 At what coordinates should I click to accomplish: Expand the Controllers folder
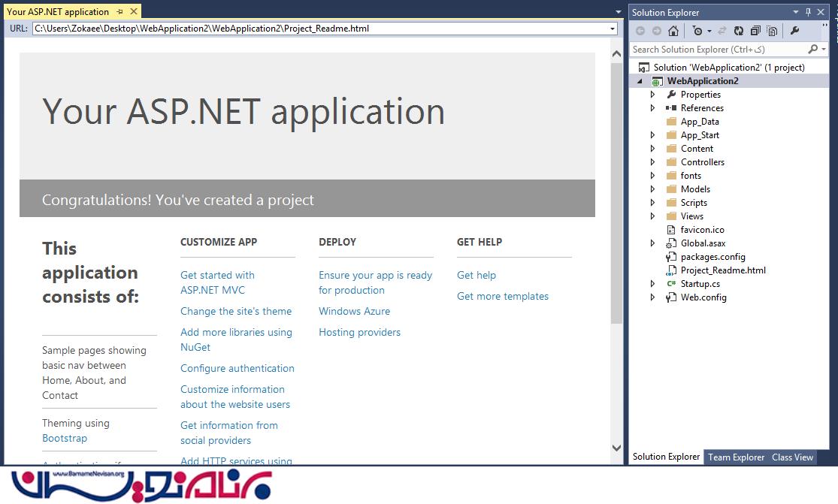(652, 162)
